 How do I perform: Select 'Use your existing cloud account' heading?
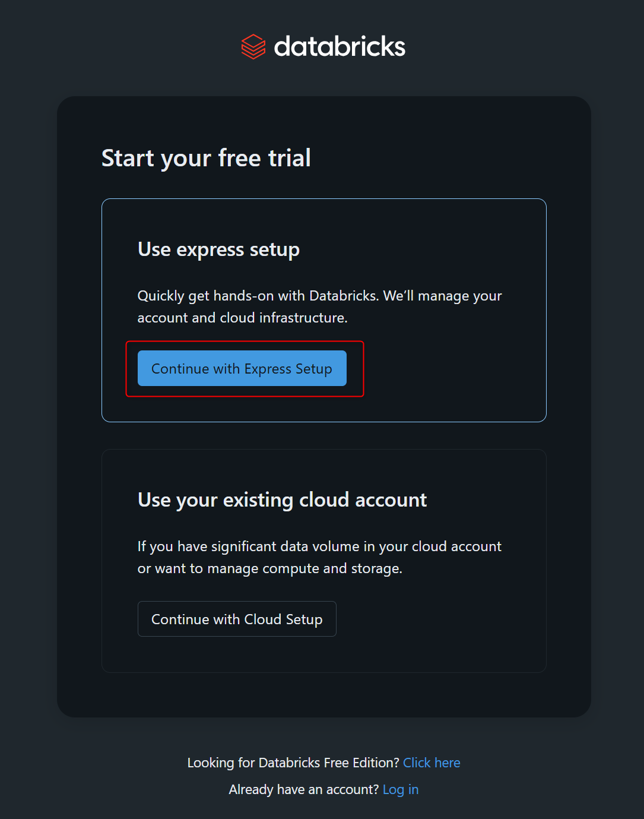(282, 500)
